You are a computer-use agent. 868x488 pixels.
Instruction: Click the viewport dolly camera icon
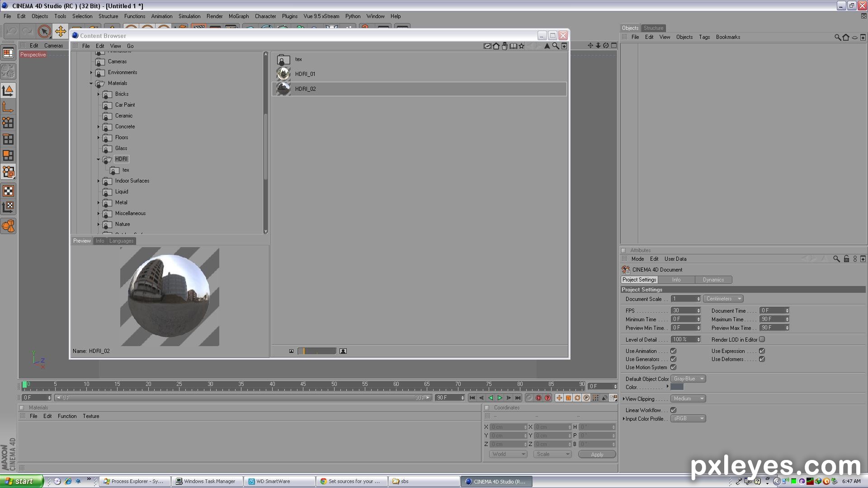click(x=598, y=45)
